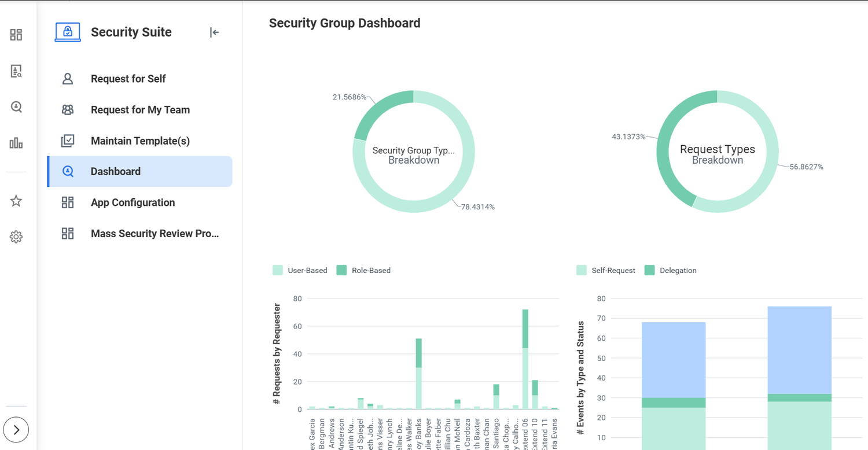The image size is (868, 450).
Task: Expand the bottom-left chevron arrow button
Action: tap(16, 430)
